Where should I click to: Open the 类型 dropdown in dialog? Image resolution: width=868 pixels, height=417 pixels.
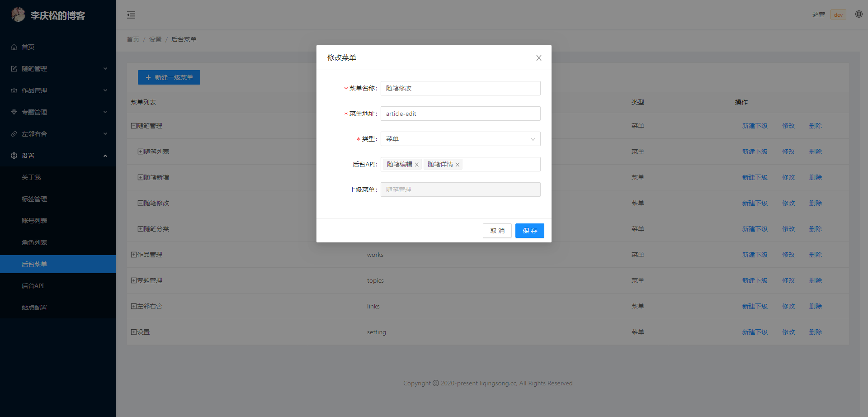(461, 139)
